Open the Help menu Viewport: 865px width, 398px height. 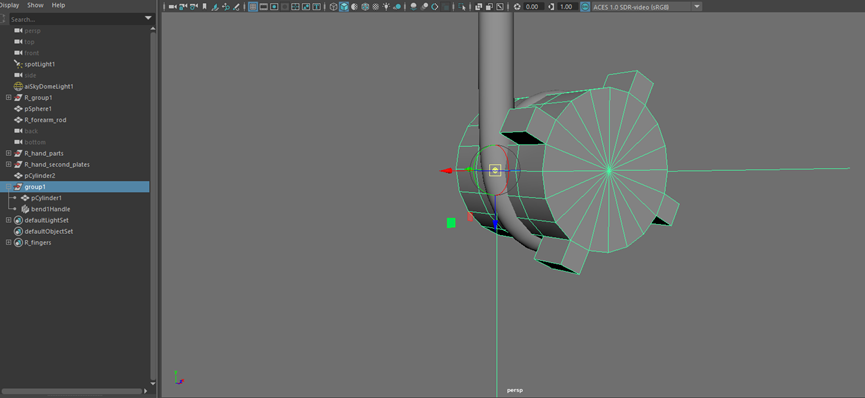58,5
